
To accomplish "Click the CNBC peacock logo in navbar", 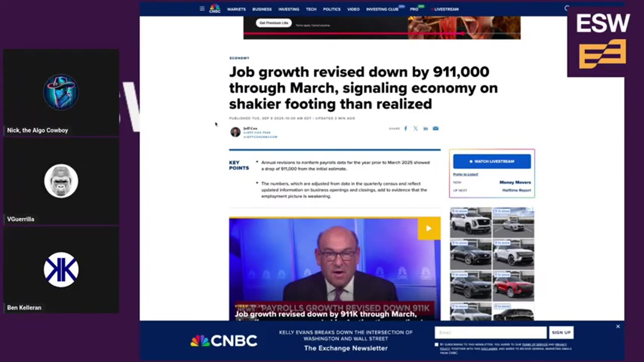I will click(x=215, y=9).
